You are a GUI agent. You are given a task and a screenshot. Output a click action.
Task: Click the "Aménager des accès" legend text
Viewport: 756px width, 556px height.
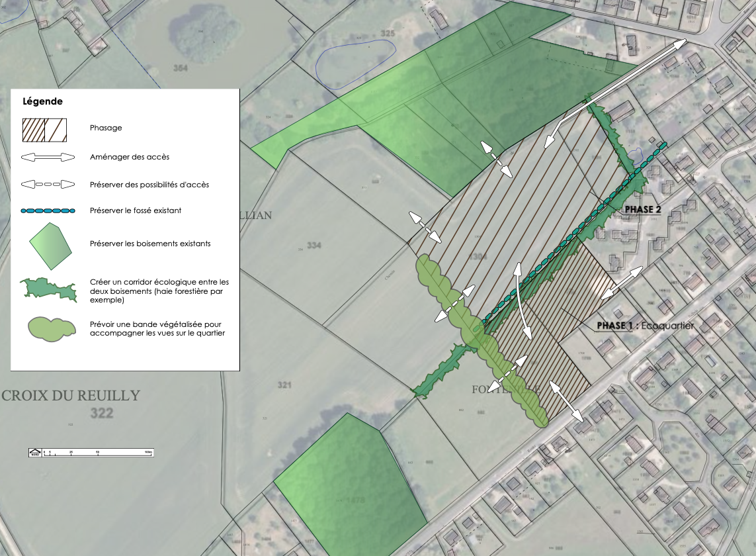[130, 158]
